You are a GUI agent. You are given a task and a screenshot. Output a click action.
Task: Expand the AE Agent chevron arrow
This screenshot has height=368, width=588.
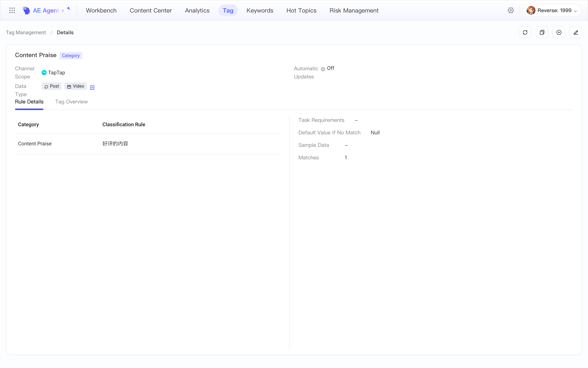(63, 10)
